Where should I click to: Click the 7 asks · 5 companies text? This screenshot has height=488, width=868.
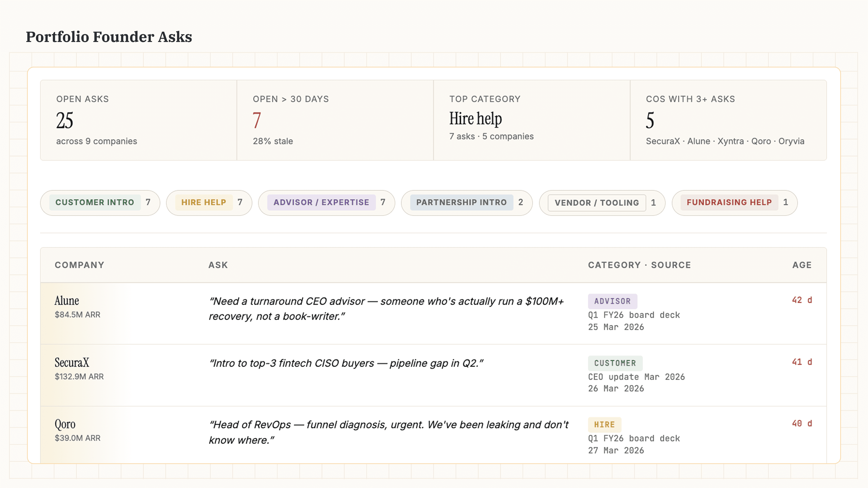(491, 136)
